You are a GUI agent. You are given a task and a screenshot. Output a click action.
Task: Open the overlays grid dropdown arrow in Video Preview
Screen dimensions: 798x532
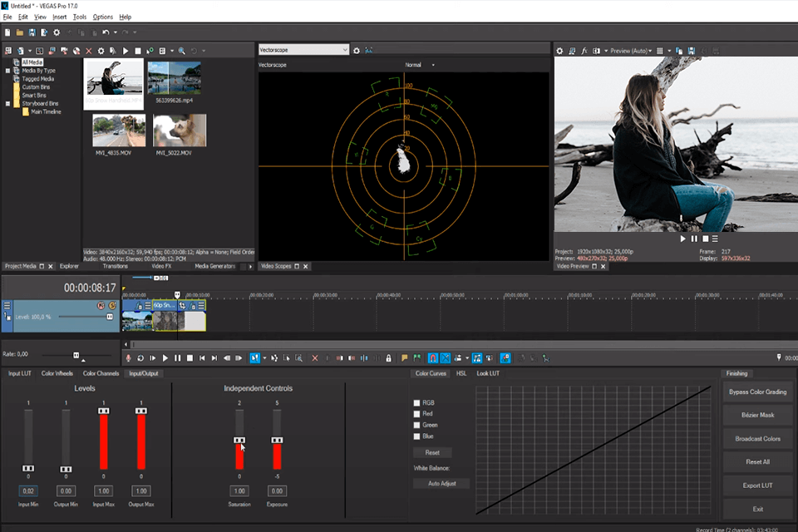pyautogui.click(x=668, y=51)
